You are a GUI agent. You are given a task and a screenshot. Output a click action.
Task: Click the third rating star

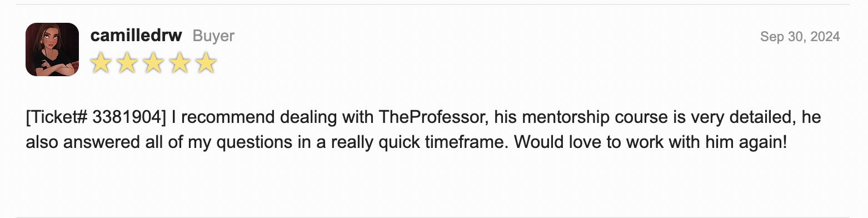click(153, 63)
